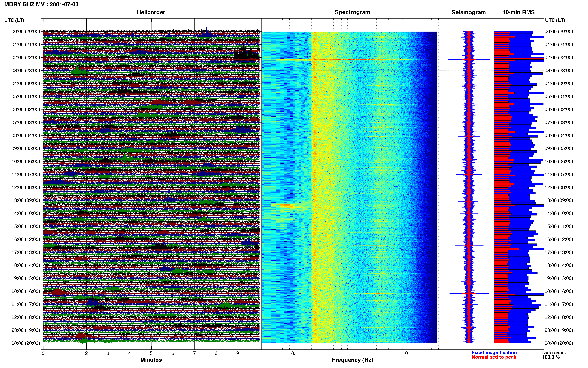Click the 1 Hz frequency tick label

(350, 353)
